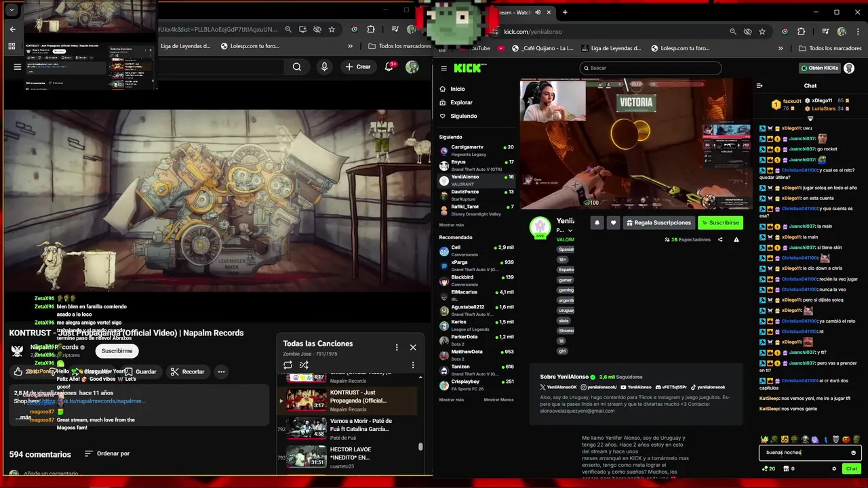
Task: Share the Kick stream
Action: (720, 239)
